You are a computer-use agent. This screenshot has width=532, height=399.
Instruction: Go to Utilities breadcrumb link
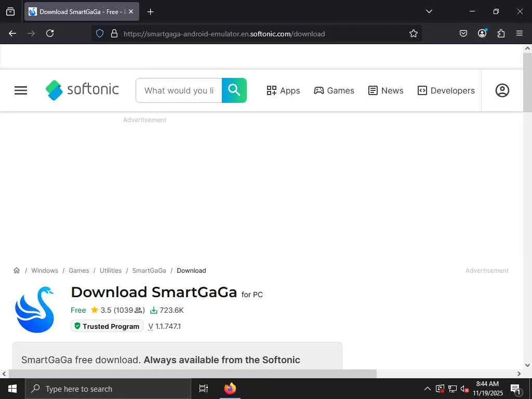[x=111, y=270]
